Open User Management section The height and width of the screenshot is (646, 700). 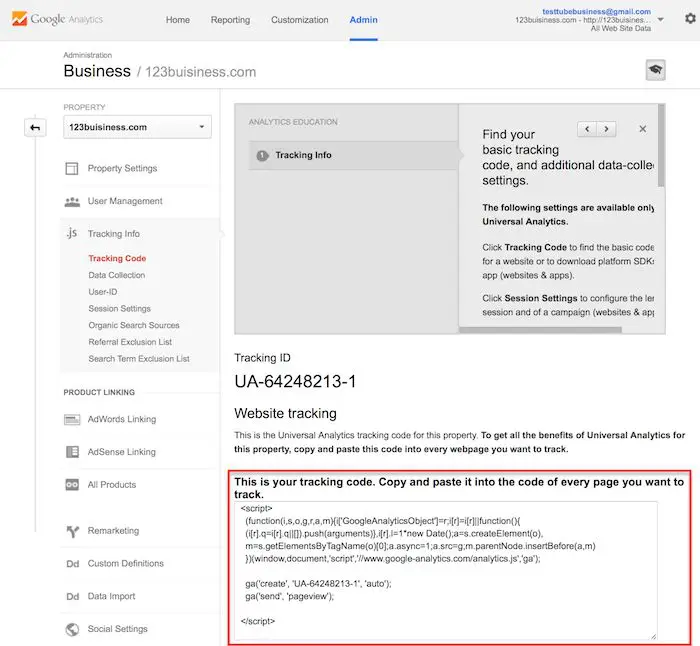coord(124,201)
